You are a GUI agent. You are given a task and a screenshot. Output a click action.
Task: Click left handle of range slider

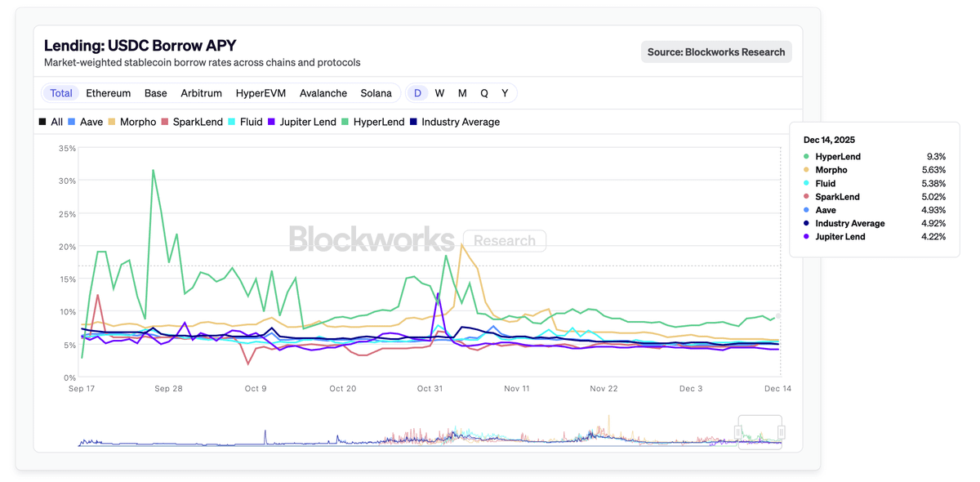click(738, 431)
